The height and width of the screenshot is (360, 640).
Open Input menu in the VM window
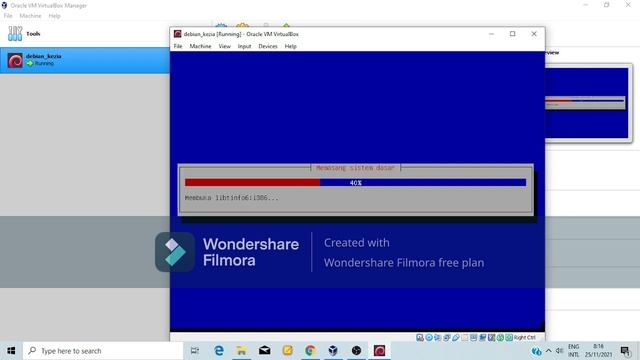tap(244, 47)
